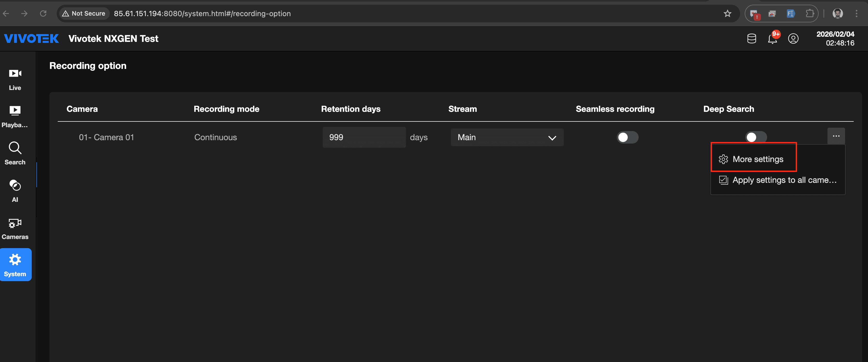This screenshot has height=362, width=868.
Task: Open the browser extensions puzzle icon
Action: 809,14
